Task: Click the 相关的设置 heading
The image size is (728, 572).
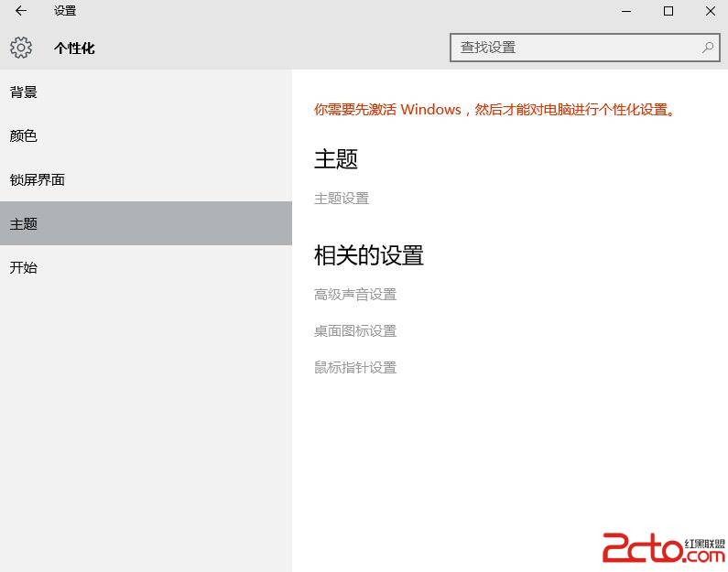Action: (x=369, y=255)
